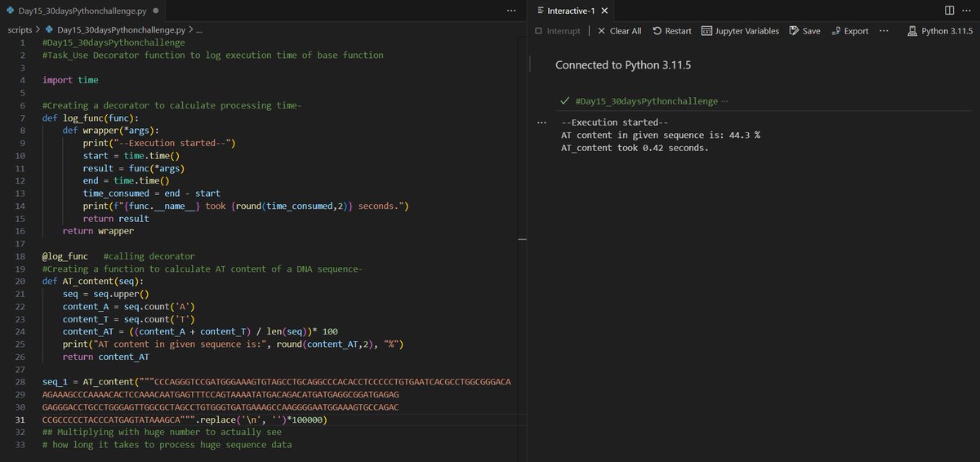
Task: Open overflow menu in Interactive toolbar
Action: [x=884, y=31]
